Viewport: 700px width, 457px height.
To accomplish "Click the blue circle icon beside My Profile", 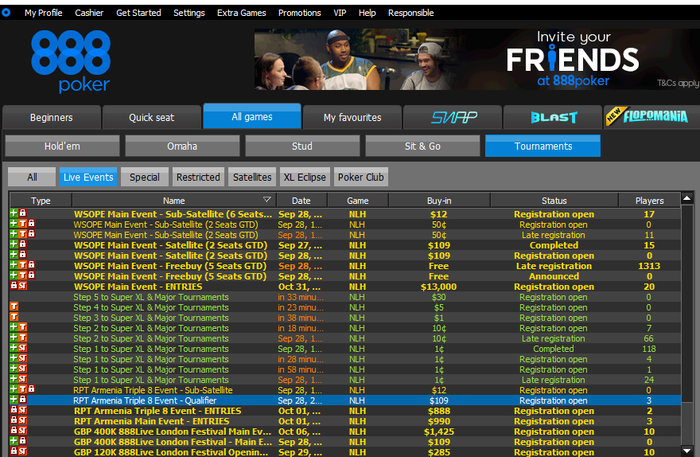I will pyautogui.click(x=6, y=12).
